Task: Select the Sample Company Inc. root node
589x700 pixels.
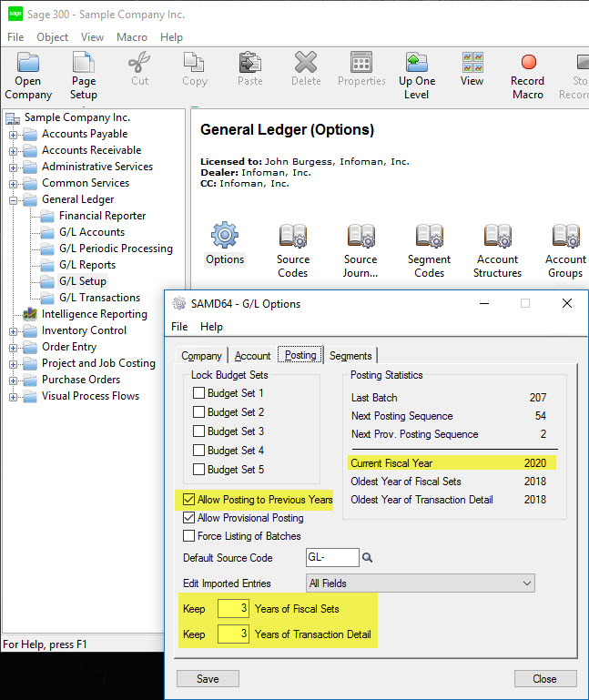Action: (77, 117)
